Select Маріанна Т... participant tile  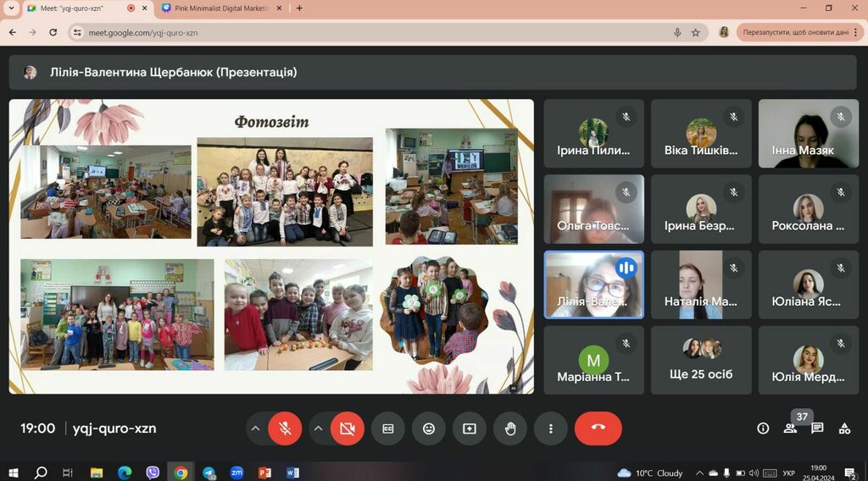point(593,360)
